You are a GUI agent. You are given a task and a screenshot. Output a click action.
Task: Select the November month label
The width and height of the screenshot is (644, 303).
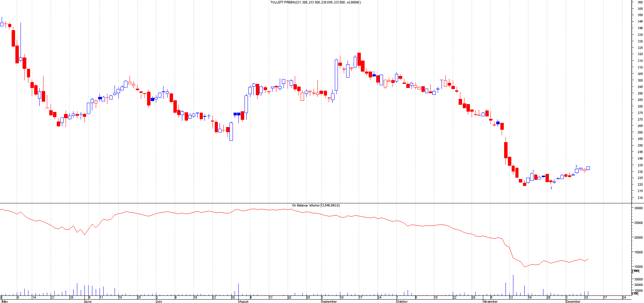coord(491,302)
